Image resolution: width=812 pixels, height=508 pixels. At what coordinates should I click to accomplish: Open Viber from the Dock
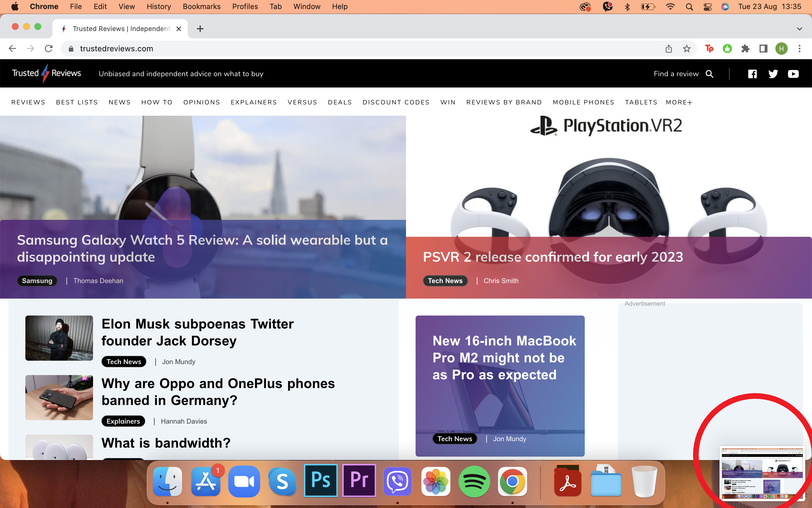pos(397,481)
